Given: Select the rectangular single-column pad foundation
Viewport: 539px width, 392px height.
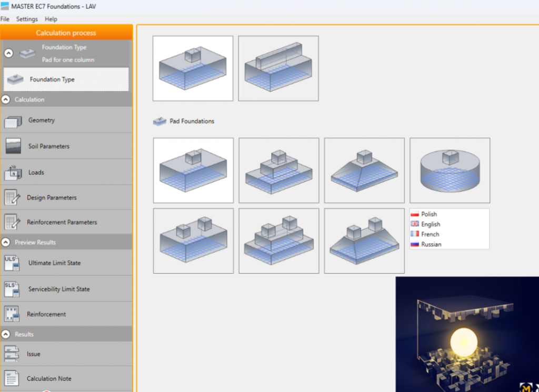Looking at the screenshot, I should pyautogui.click(x=193, y=170).
